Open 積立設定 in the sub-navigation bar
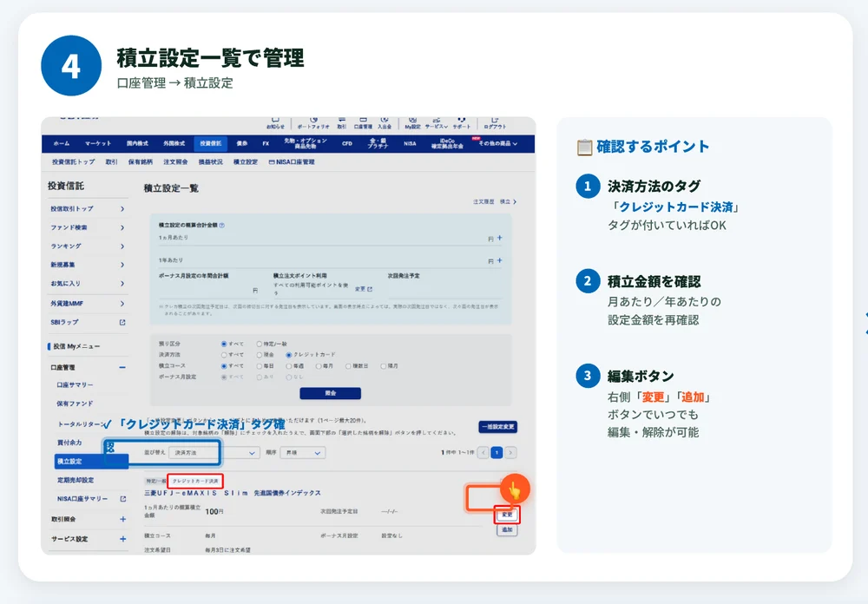868x604 pixels. pyautogui.click(x=246, y=162)
